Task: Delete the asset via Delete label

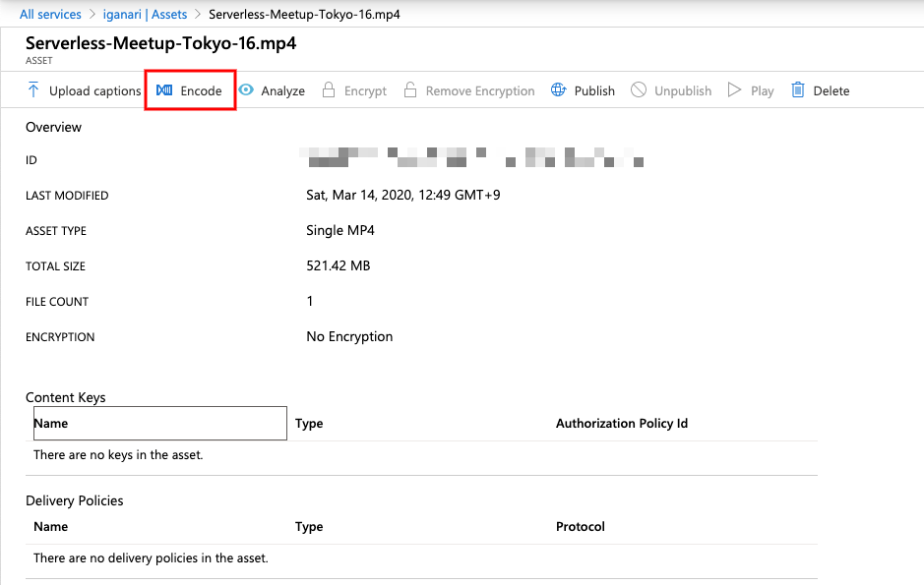Action: (832, 91)
